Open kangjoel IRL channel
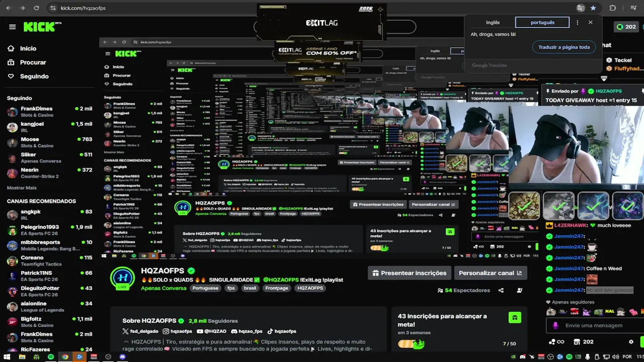644x362 pixels. pos(49,127)
